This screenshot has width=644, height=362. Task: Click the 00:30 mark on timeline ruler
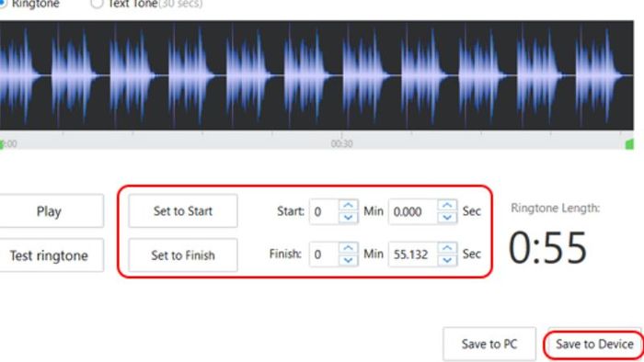pos(341,143)
